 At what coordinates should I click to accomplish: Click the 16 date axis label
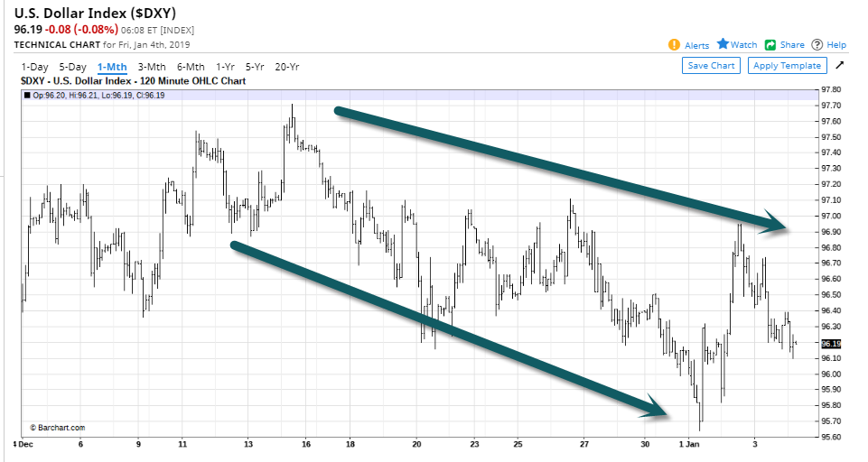pyautogui.click(x=306, y=444)
